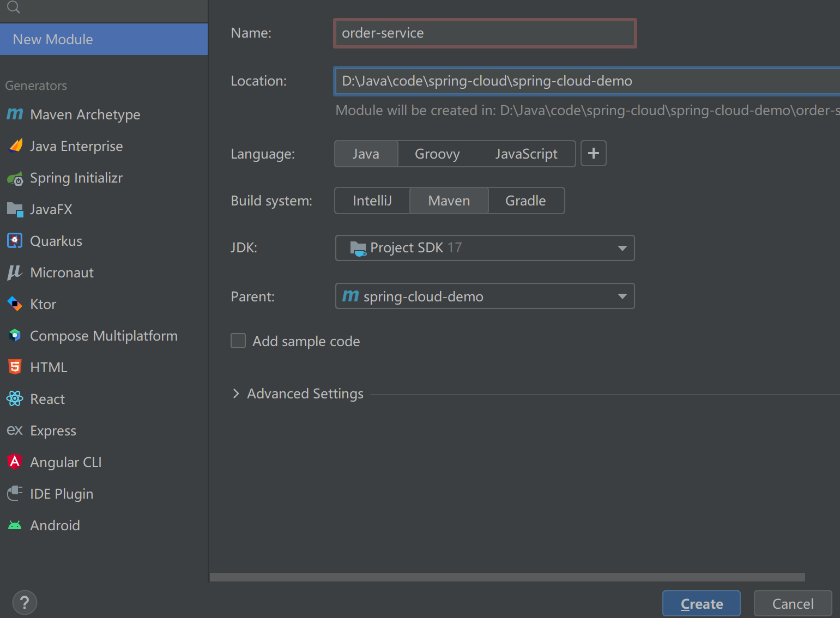Add another language with the plus button
Viewport: 840px width, 618px height.
click(594, 153)
